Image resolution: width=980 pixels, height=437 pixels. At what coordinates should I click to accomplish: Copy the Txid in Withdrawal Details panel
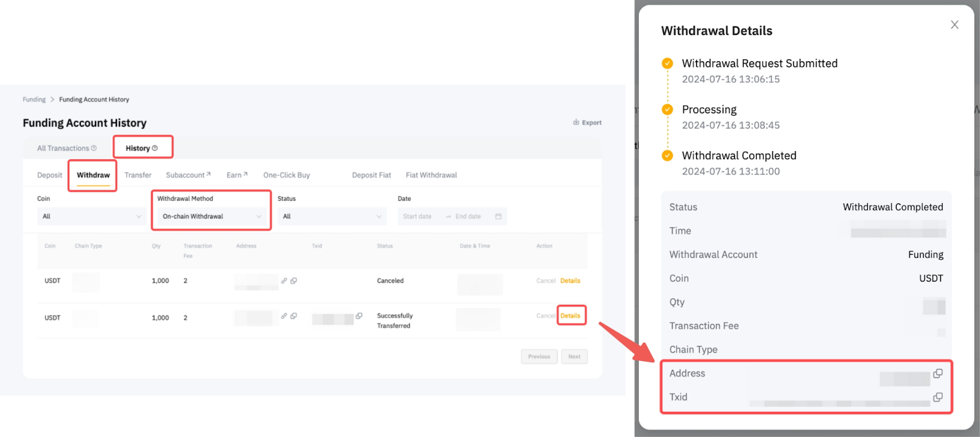tap(937, 397)
